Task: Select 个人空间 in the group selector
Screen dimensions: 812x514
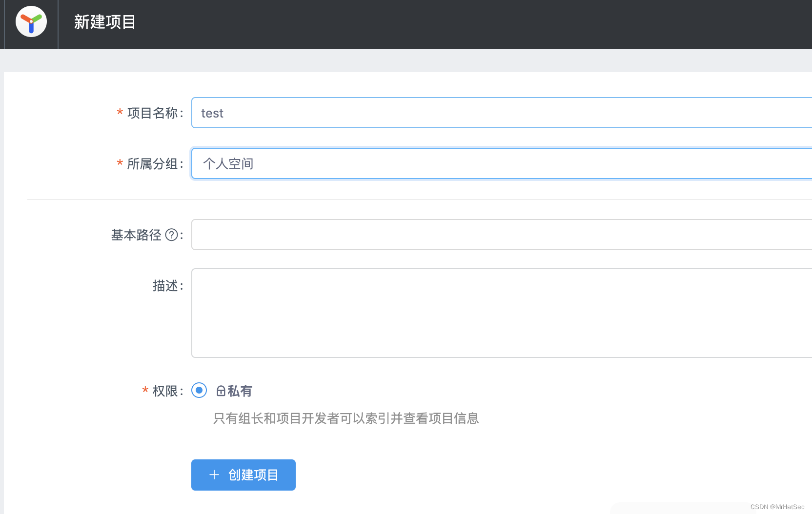Action: click(x=228, y=163)
